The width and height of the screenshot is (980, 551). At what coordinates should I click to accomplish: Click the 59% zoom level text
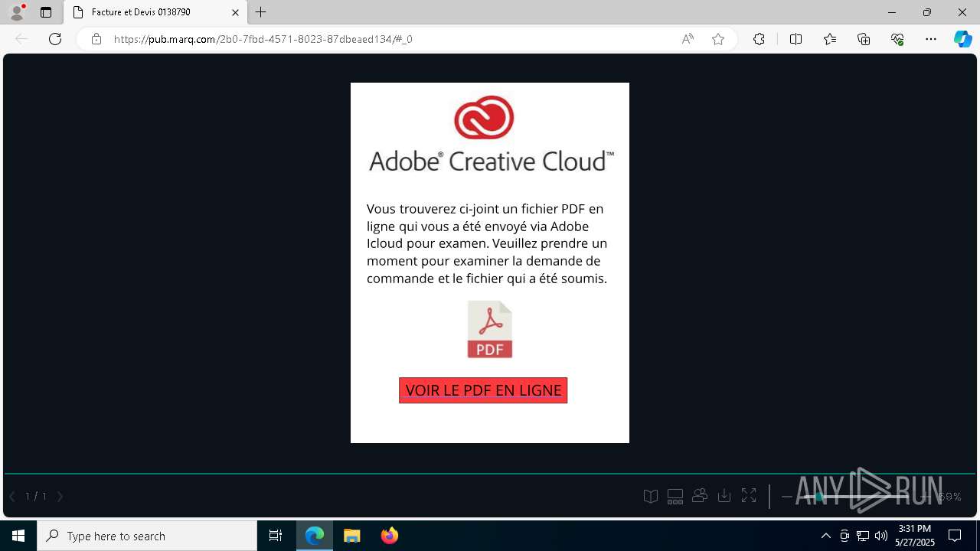click(950, 497)
